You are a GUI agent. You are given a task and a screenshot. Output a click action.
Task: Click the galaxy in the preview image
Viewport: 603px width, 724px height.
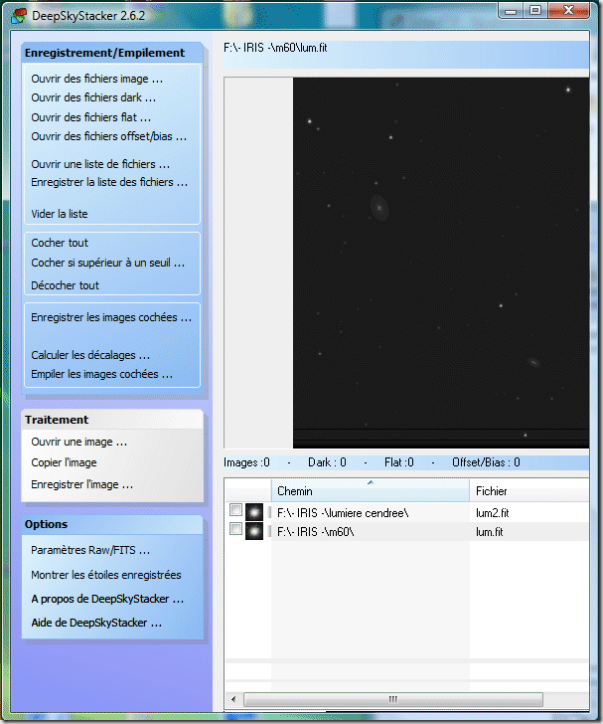tap(379, 207)
